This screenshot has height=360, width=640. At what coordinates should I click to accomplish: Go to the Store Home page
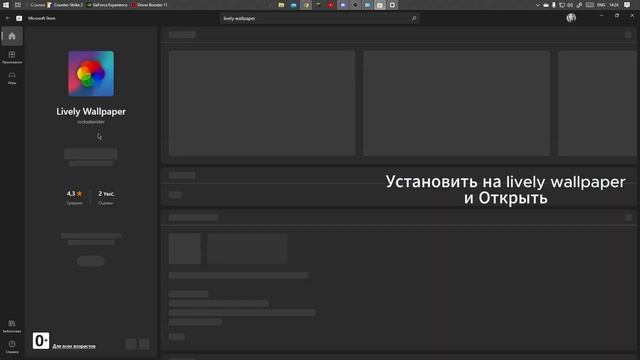pyautogui.click(x=12, y=36)
